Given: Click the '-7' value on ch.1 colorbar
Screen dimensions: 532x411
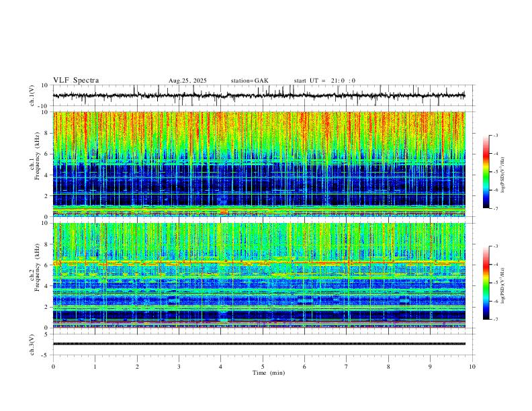Looking at the screenshot, I should (495, 208).
